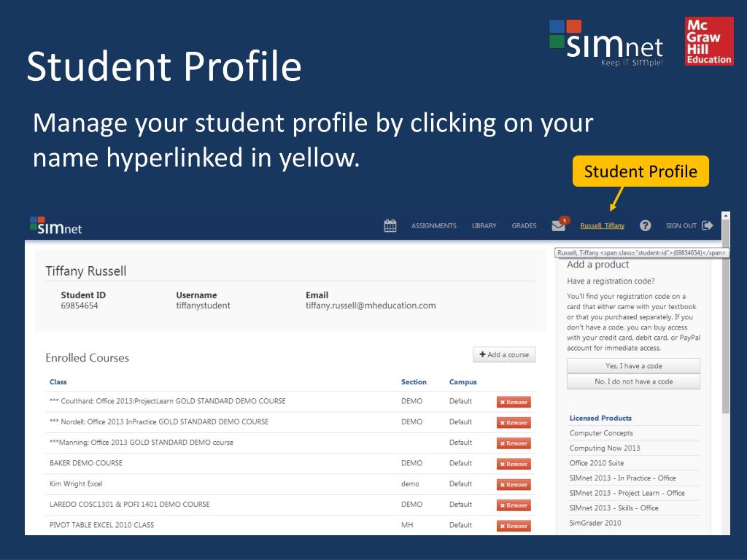The image size is (747, 560).
Task: Click the Student ID value 69854654
Action: pos(79,306)
